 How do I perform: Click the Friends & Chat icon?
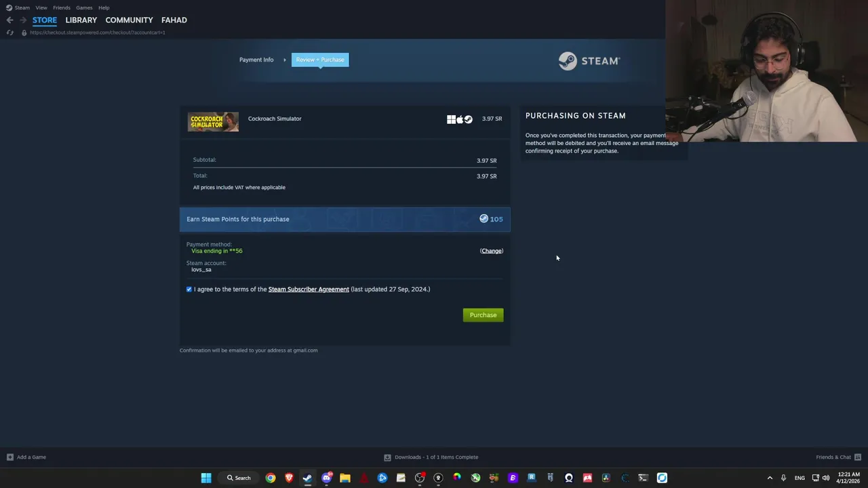click(858, 457)
